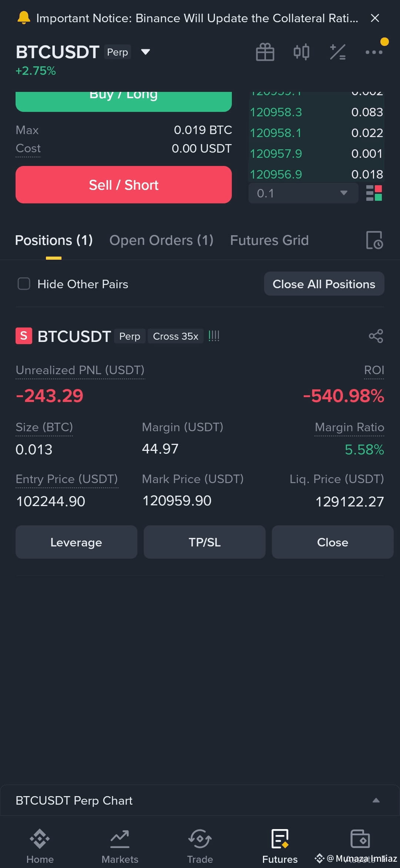Tap the Sell / Short button
400x868 pixels.
click(124, 184)
